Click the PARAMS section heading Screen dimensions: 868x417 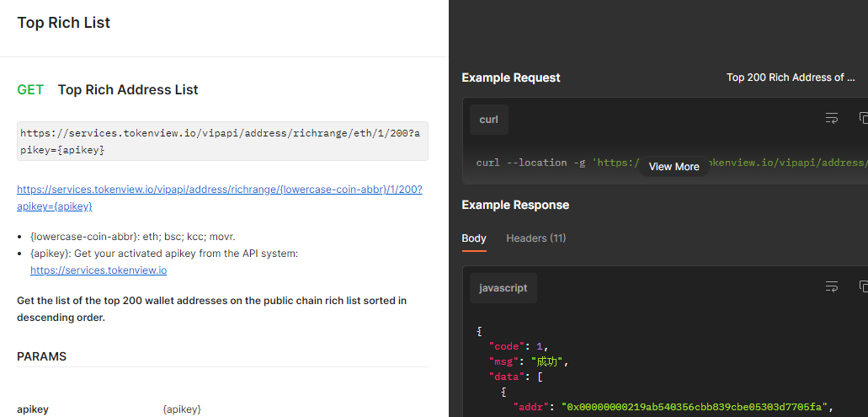point(42,356)
